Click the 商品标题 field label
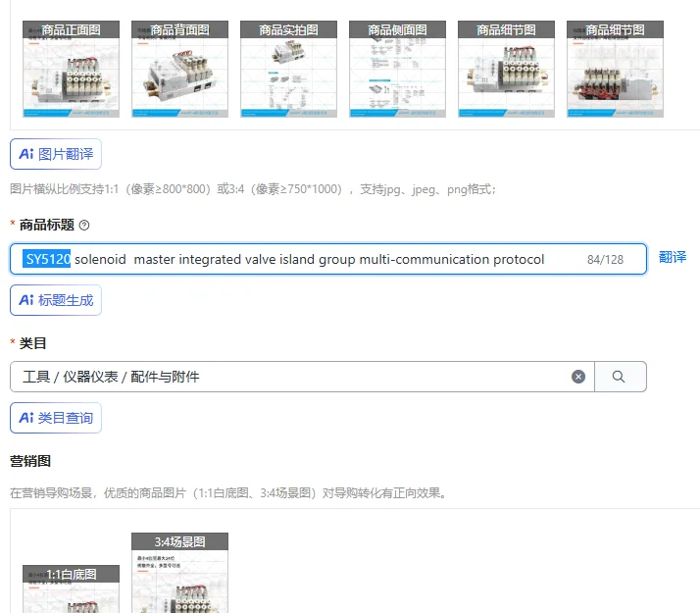The width and height of the screenshot is (700, 613). 46,225
